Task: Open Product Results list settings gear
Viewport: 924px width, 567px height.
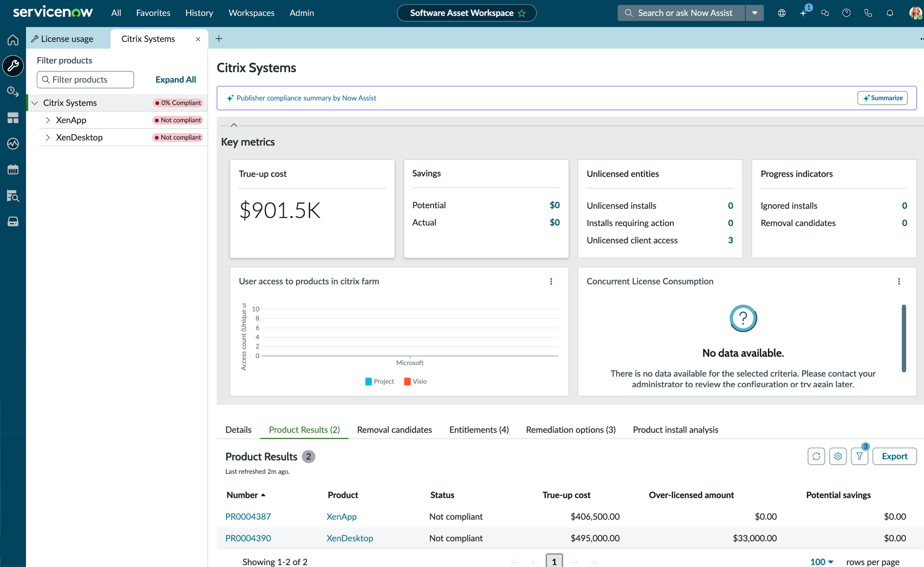Action: pyautogui.click(x=838, y=457)
